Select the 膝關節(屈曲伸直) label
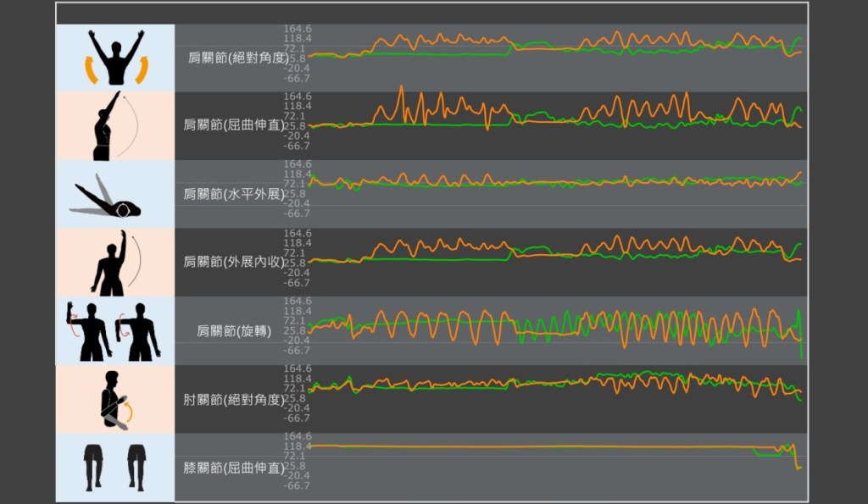Image resolution: width=868 pixels, height=504 pixels. coord(235,468)
